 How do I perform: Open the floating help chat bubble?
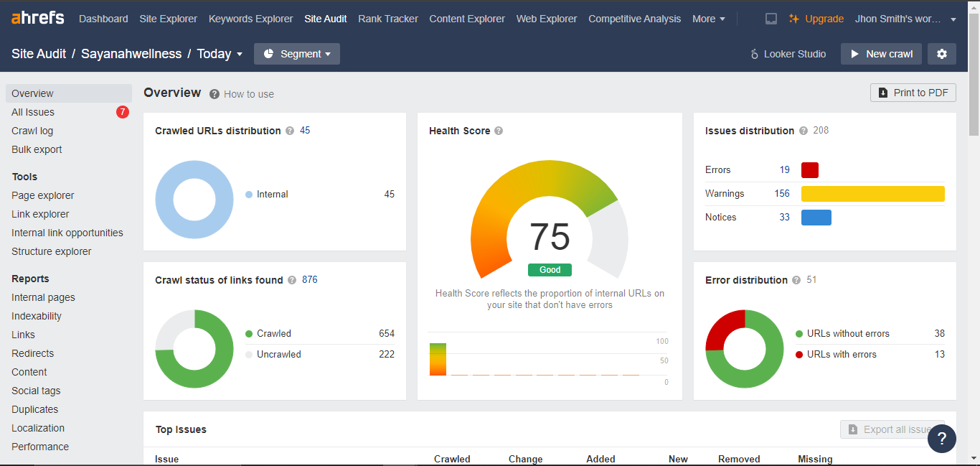point(942,439)
